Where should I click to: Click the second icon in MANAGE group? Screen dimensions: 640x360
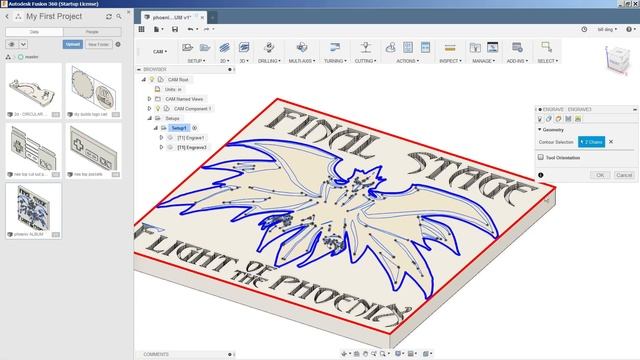[x=492, y=47]
